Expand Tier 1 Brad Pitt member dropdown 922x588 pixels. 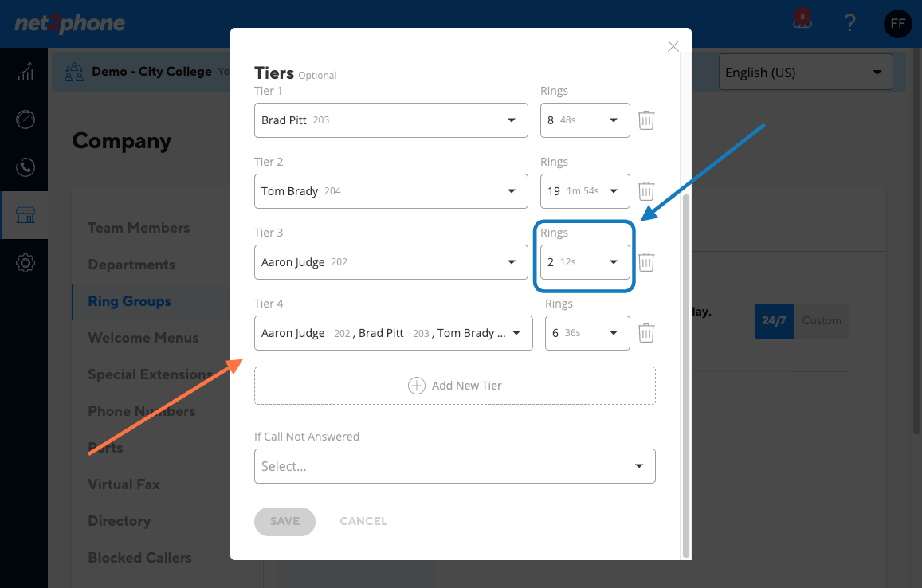(391, 120)
